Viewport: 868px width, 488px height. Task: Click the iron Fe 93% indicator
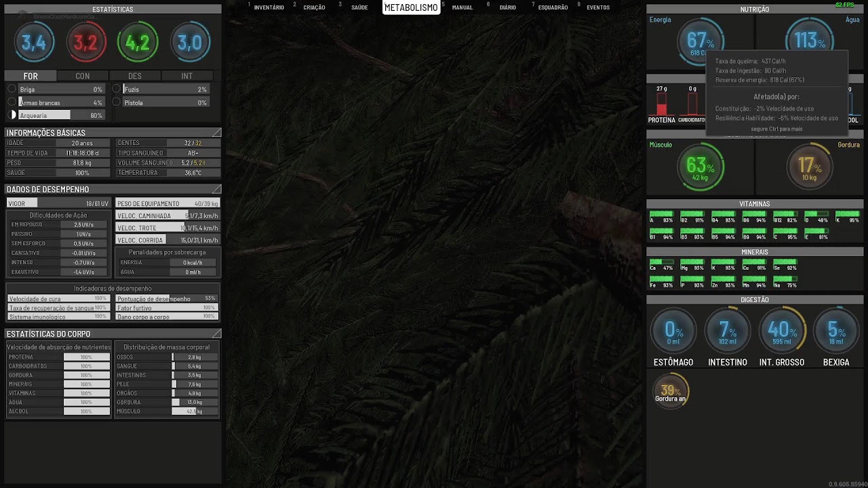(x=661, y=282)
